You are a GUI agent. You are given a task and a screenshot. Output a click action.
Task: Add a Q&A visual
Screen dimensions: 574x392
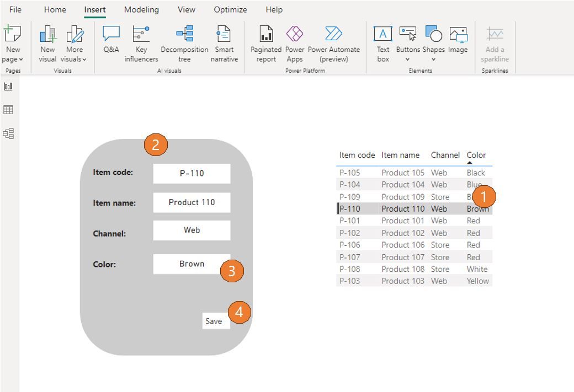[x=111, y=39]
